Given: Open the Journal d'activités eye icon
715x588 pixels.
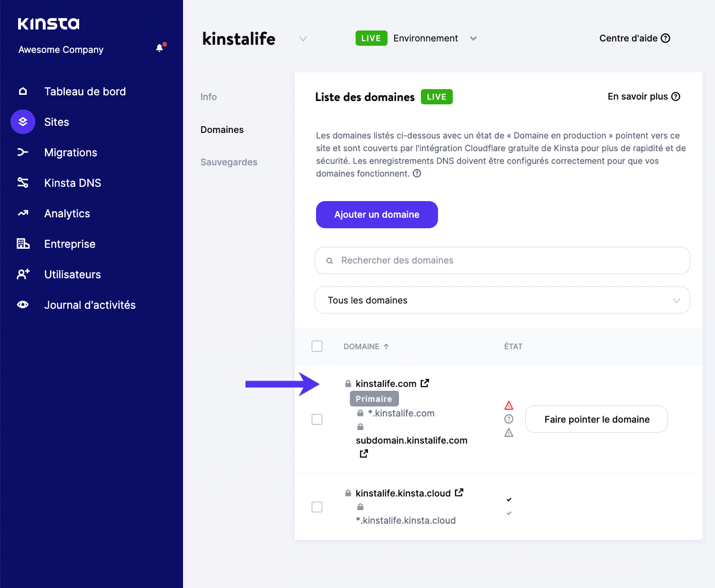Looking at the screenshot, I should (x=22, y=304).
